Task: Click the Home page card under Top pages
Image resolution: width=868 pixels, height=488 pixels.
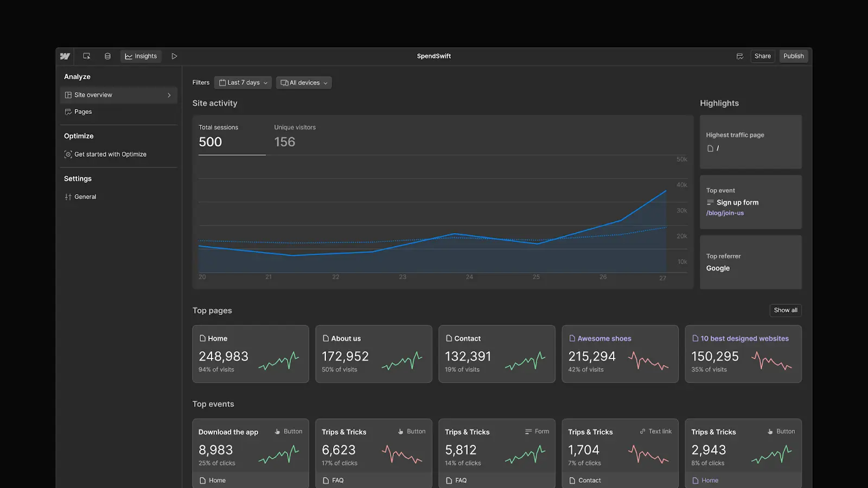Action: (x=250, y=354)
